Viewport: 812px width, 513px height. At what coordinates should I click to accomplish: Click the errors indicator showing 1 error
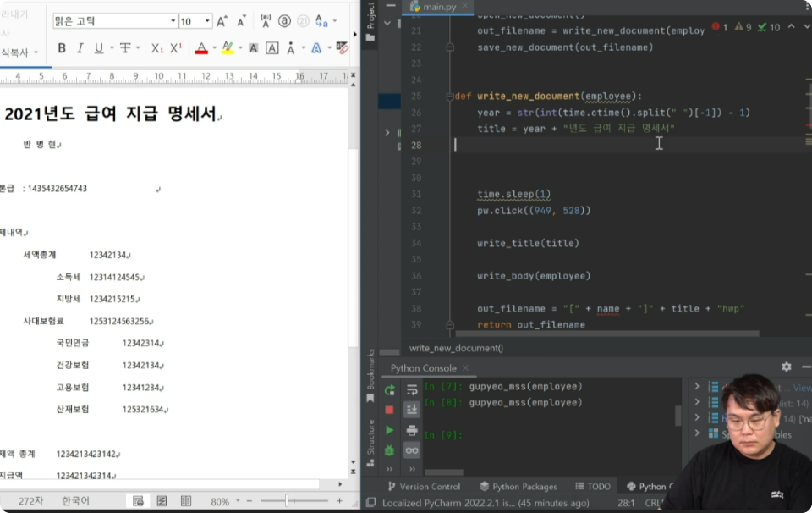point(720,27)
